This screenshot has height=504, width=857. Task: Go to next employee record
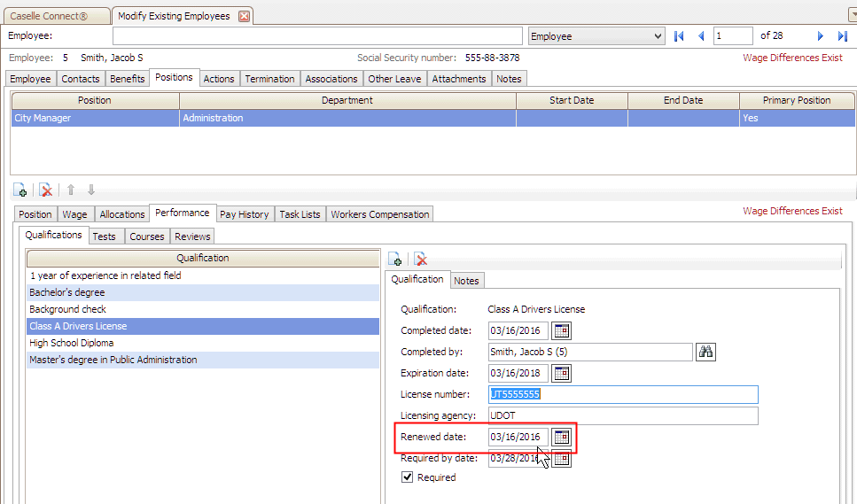point(821,36)
